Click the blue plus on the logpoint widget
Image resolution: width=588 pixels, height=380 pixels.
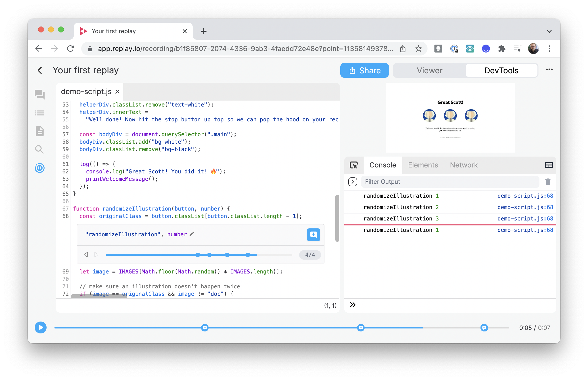pos(313,235)
